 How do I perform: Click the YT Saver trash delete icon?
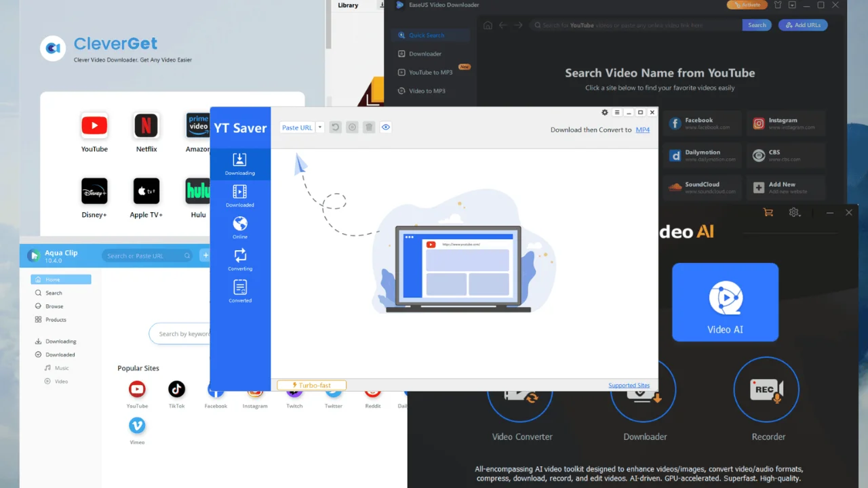coord(369,127)
